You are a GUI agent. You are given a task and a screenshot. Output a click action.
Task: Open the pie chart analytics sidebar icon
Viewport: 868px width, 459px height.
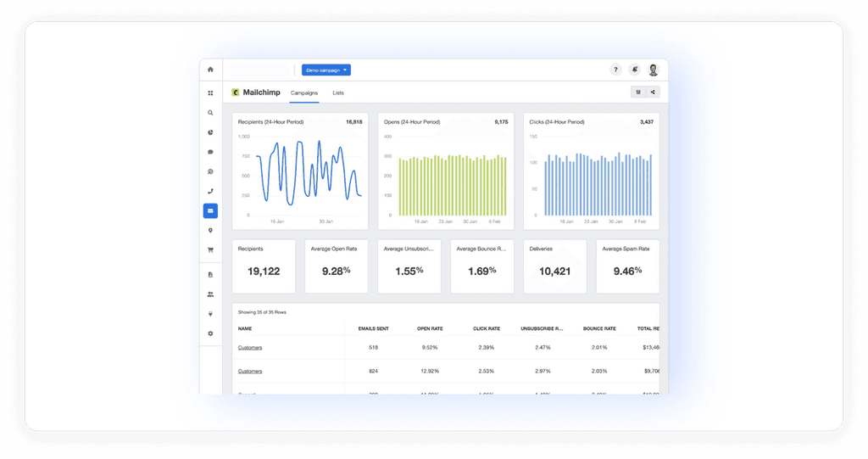tap(210, 132)
